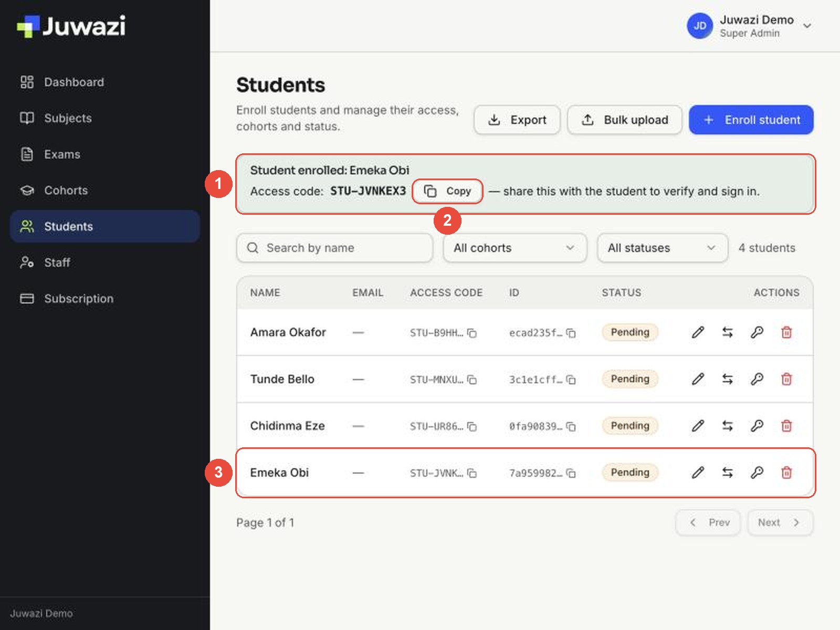
Task: Open Subjects from the sidebar
Action: [105, 118]
